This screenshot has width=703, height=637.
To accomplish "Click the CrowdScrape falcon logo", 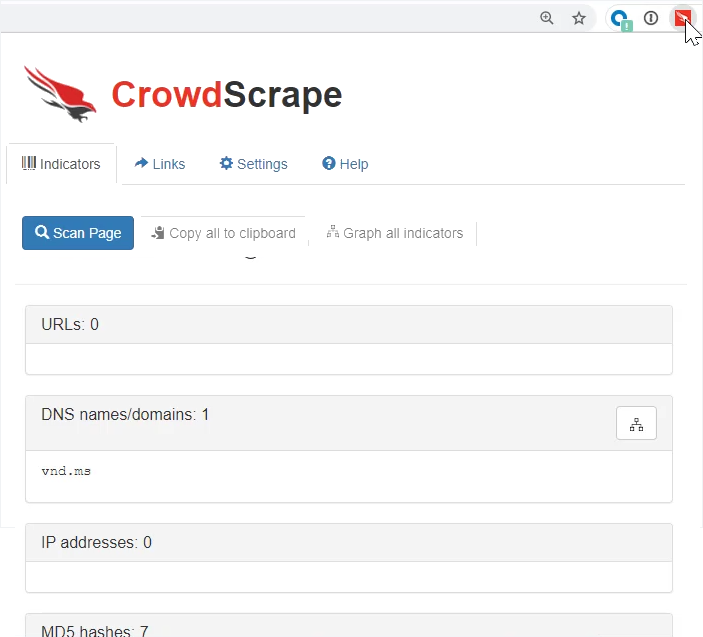I will [60, 94].
